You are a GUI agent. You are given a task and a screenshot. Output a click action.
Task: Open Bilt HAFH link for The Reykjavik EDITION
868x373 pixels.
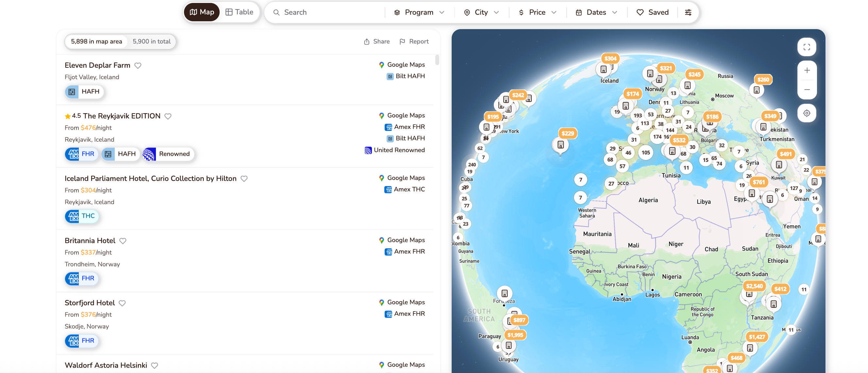click(406, 138)
